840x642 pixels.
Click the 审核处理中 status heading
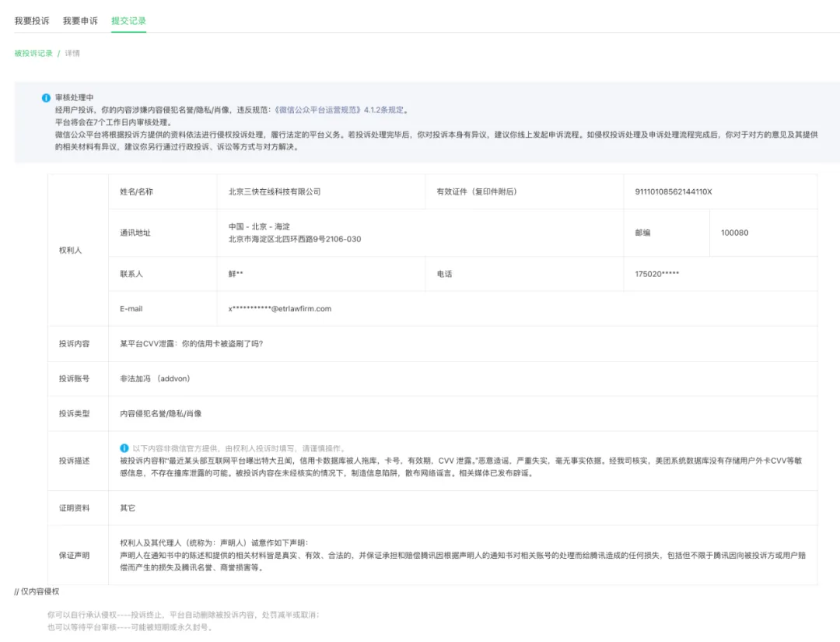[x=75, y=97]
